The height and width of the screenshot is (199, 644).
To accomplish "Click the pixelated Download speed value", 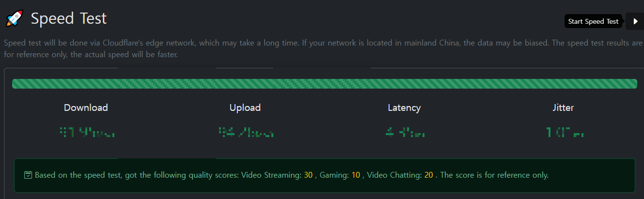I will 87,132.
